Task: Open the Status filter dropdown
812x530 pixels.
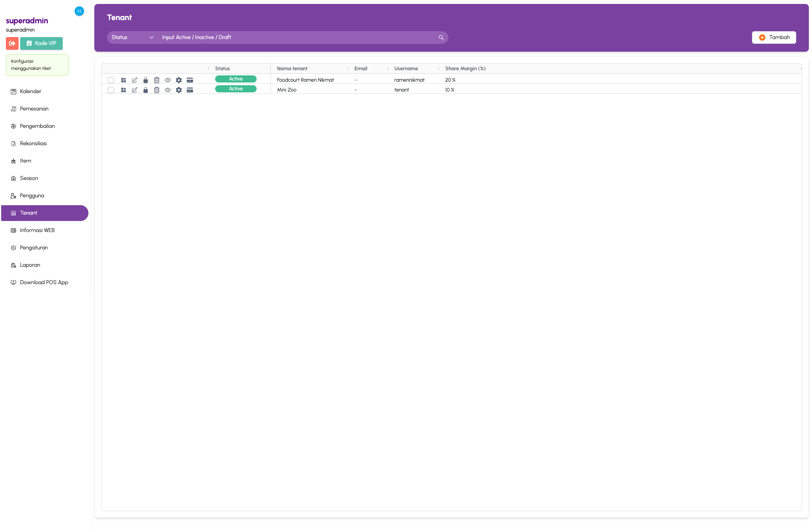Action: [x=132, y=37]
